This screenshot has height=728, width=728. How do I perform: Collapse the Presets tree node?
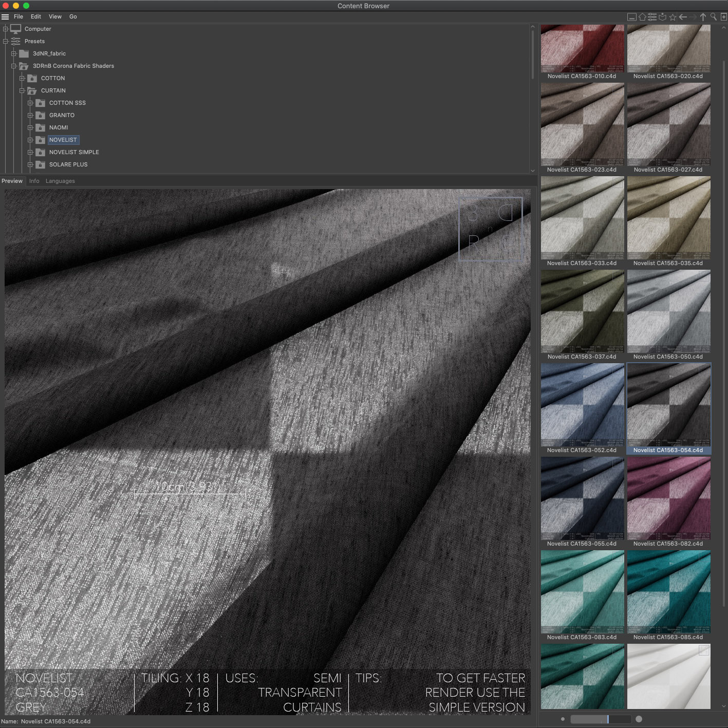pos(6,42)
